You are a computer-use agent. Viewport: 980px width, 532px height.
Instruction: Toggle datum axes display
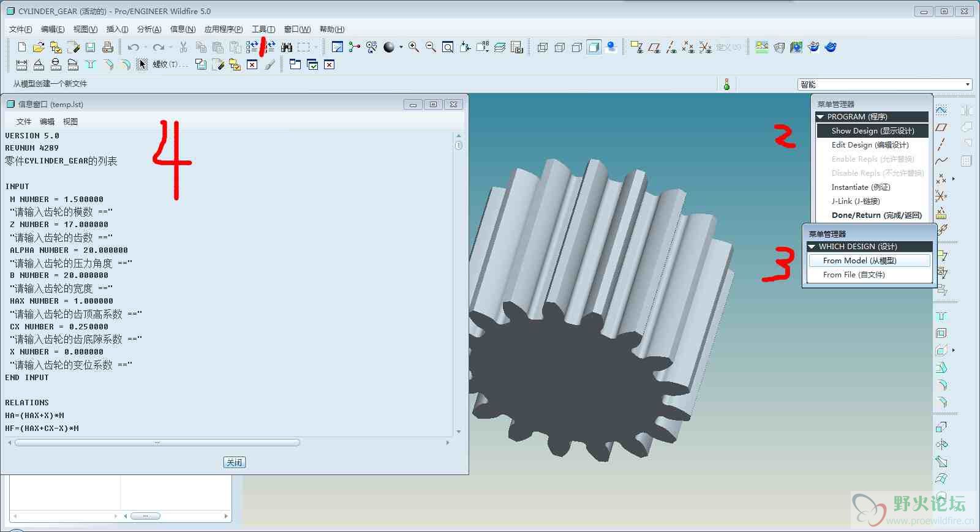point(671,47)
